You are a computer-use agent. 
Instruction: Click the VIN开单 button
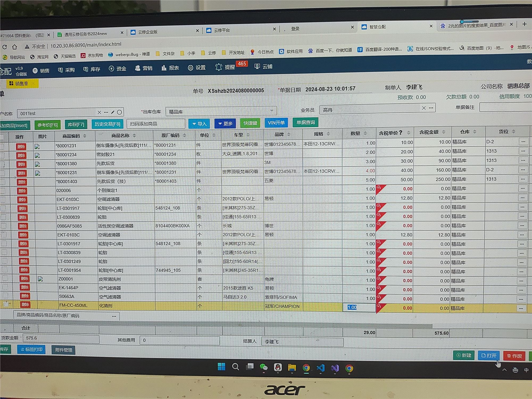point(276,123)
